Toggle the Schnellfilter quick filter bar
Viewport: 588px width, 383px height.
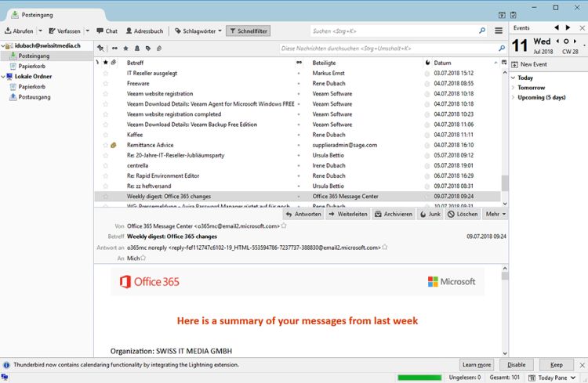[248, 31]
